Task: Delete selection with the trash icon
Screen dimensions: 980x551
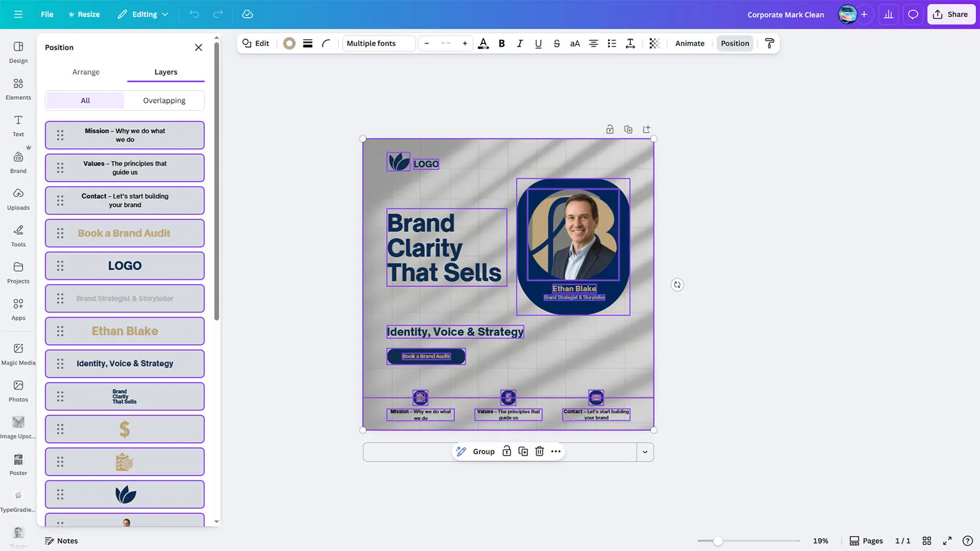Action: [540, 451]
